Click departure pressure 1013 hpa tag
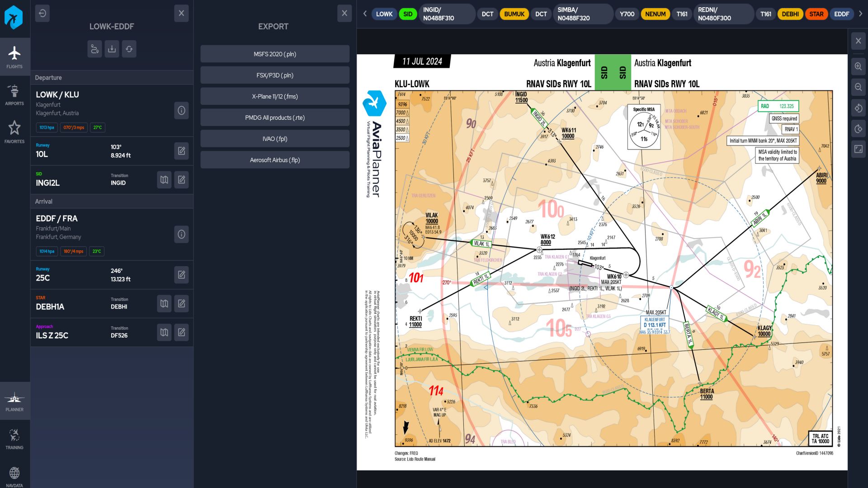The image size is (868, 488). pyautogui.click(x=47, y=127)
